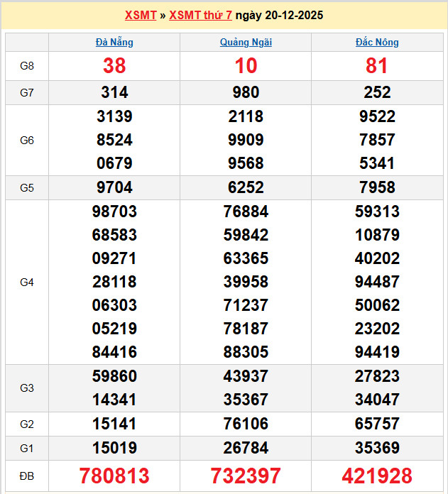Select the G4 number 94487
Screen dimensions: 448x494
(x=377, y=282)
